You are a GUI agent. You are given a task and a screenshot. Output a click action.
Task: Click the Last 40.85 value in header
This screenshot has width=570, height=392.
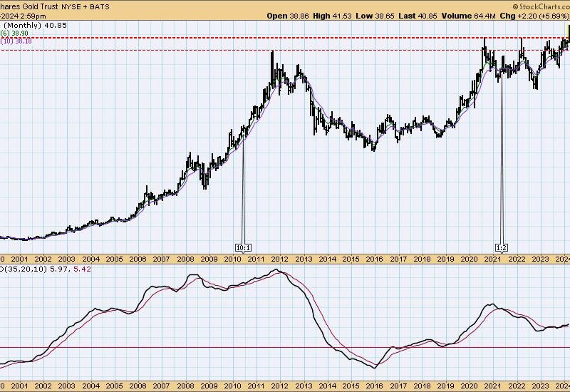click(x=418, y=16)
